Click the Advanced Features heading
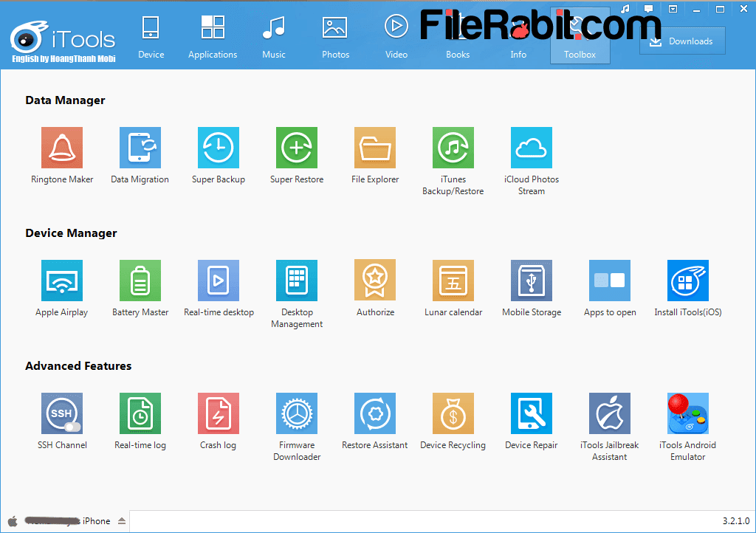This screenshot has height=533, width=756. coord(78,365)
